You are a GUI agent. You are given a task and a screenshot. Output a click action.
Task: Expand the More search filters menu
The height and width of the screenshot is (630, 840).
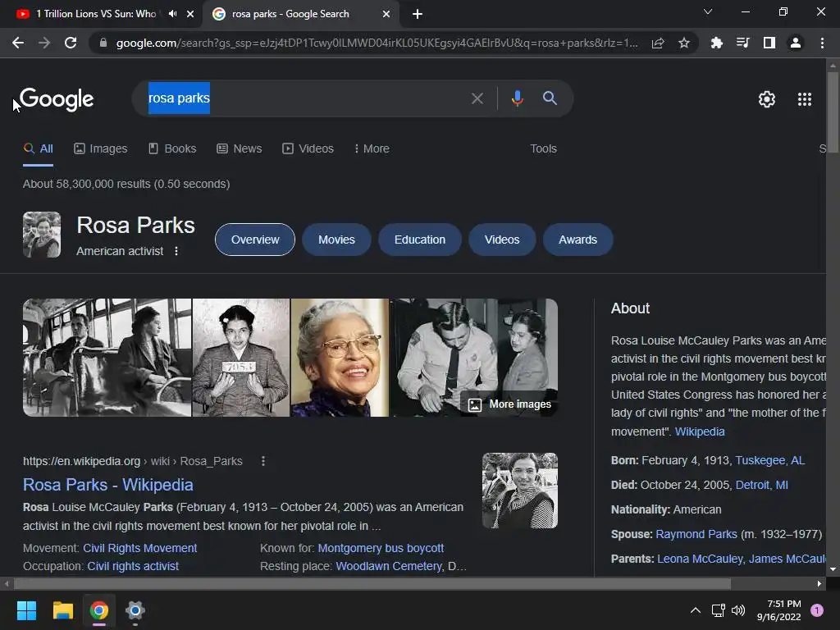[372, 148]
